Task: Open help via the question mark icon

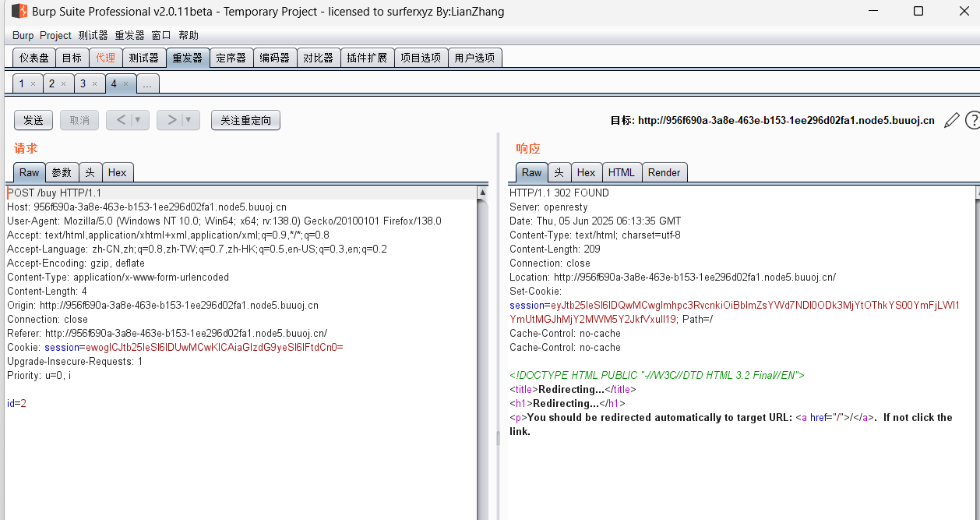Action: click(x=972, y=120)
